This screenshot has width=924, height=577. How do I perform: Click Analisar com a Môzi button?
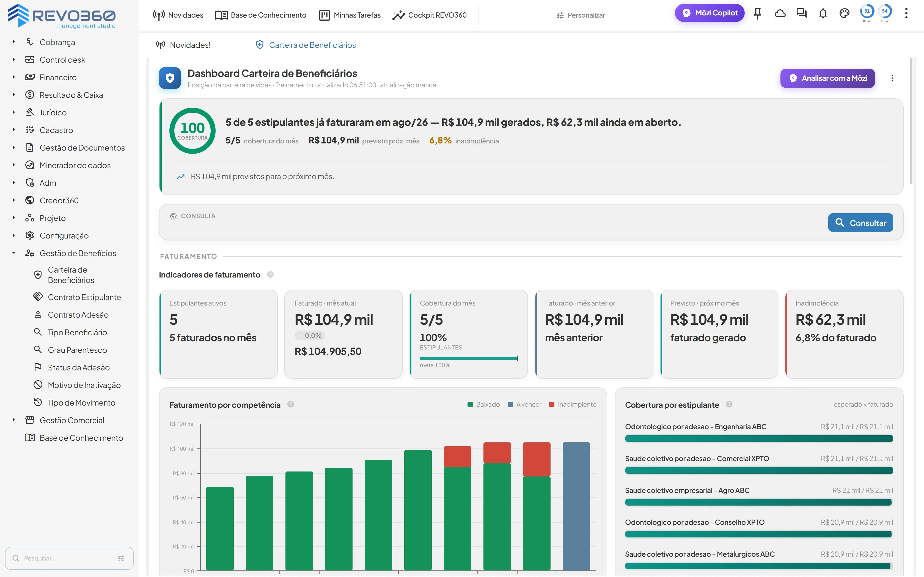(827, 78)
